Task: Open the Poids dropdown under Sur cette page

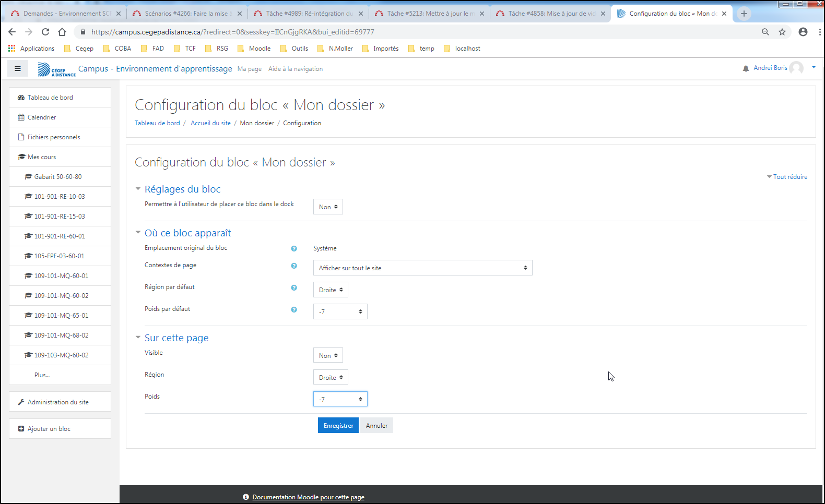Action: (340, 399)
